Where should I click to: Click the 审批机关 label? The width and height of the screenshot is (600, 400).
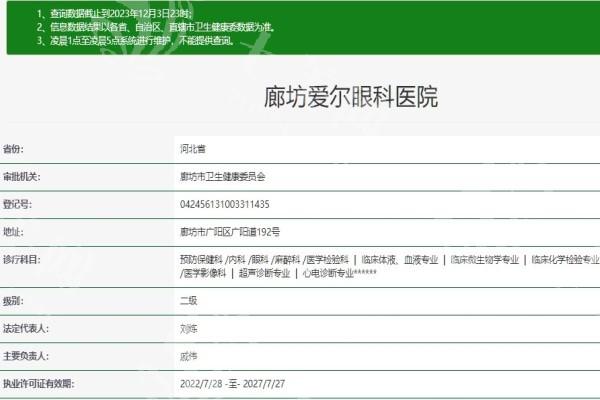coord(21,177)
